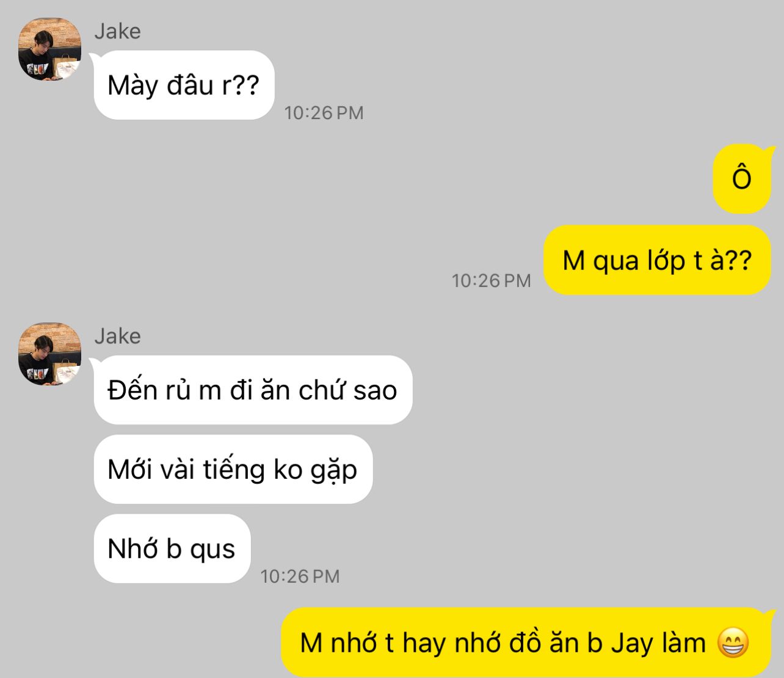784x678 pixels.
Task: Select the "M nhớ t hay nhớ đồ ăn" bubble
Action: [x=526, y=643]
